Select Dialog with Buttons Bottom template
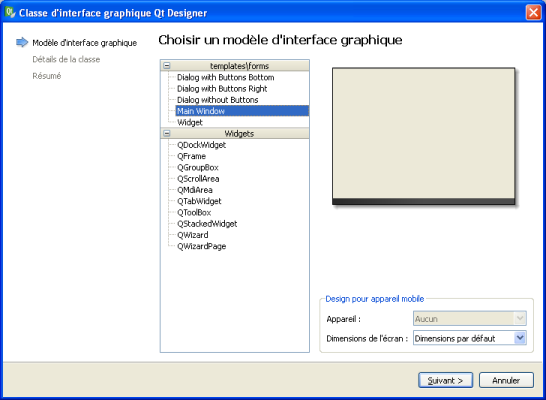The width and height of the screenshot is (546, 400). click(x=226, y=77)
